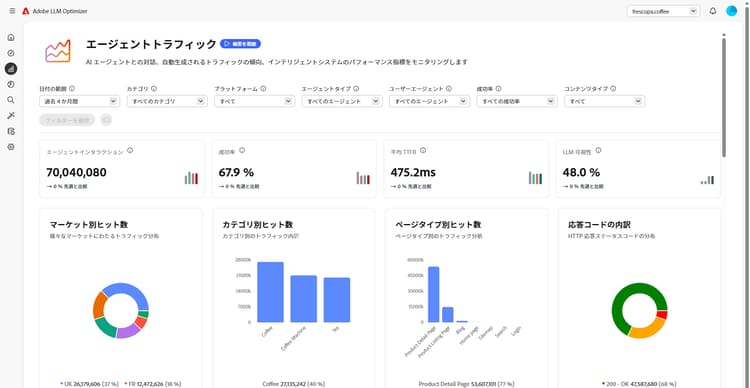Click the カテゴリ別ヒット数 heading
This screenshot has height=388, width=750.
[258, 224]
